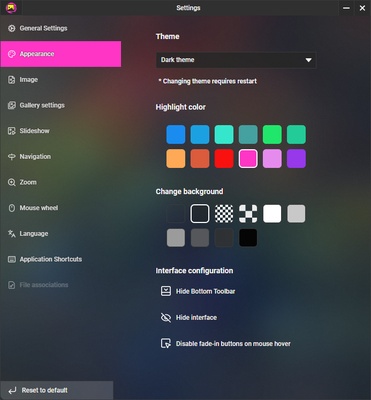
Task: Choose the medium gray background swatch
Action: [176, 238]
